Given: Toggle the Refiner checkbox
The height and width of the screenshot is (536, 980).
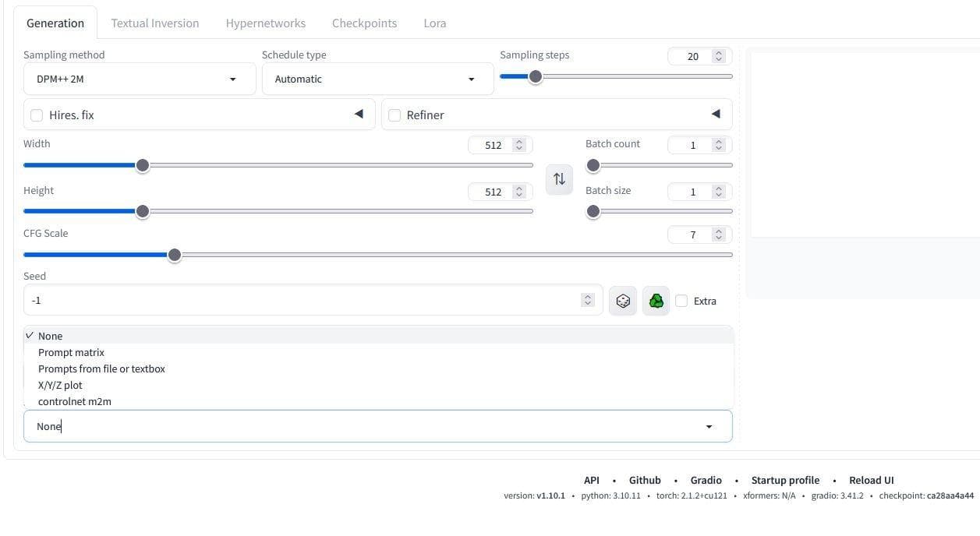Looking at the screenshot, I should tap(394, 115).
